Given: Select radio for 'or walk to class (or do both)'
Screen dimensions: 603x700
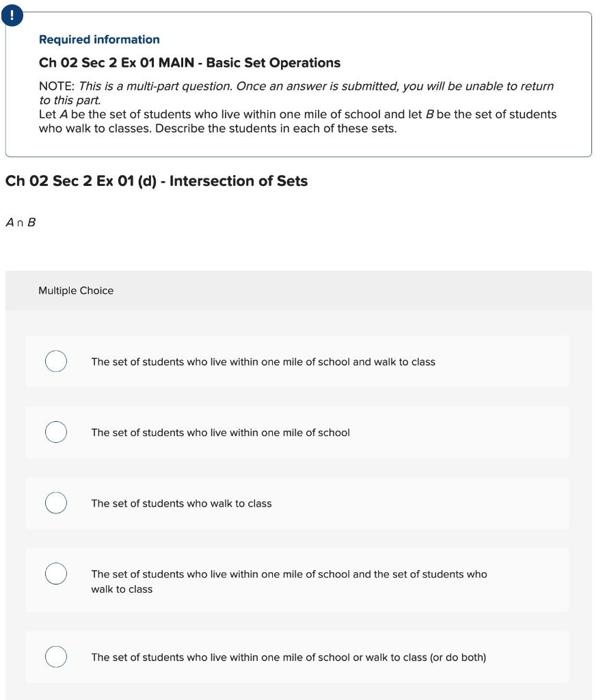Looking at the screenshot, I should click(55, 656).
